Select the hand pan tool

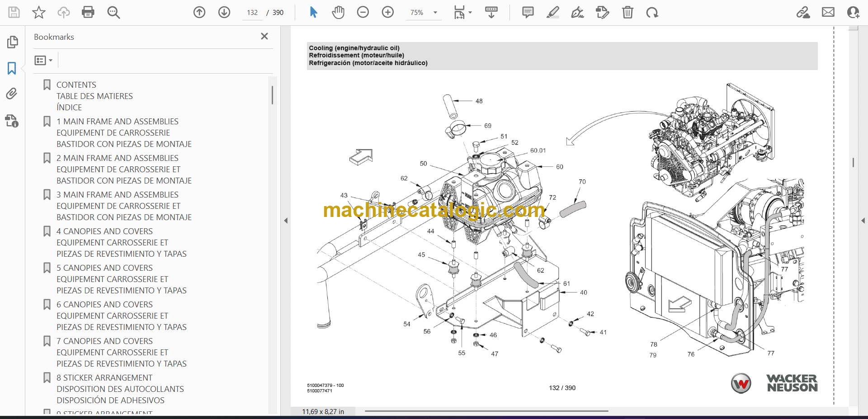[338, 12]
